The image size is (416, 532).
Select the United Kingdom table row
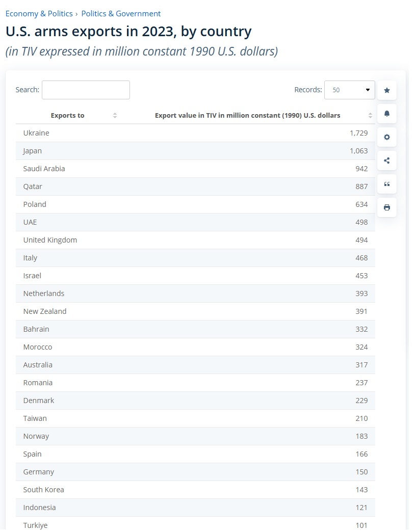point(195,240)
